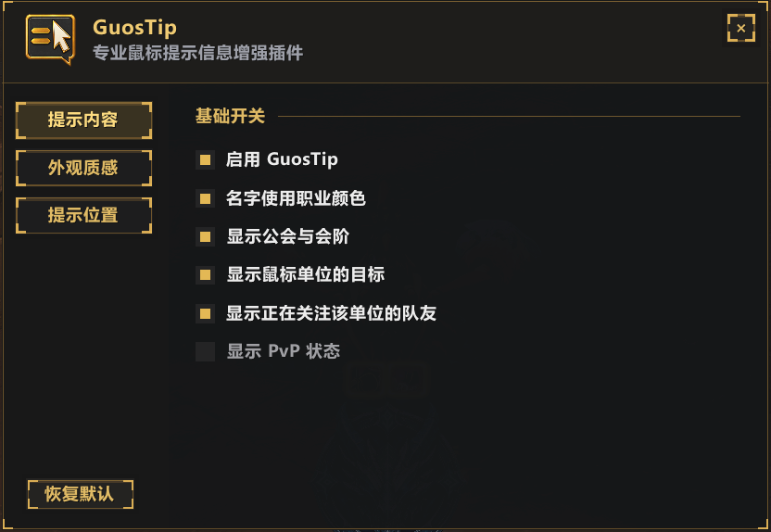Viewport: 771px width, 532px height.
Task: Close the GuosTip settings window
Action: (x=740, y=28)
